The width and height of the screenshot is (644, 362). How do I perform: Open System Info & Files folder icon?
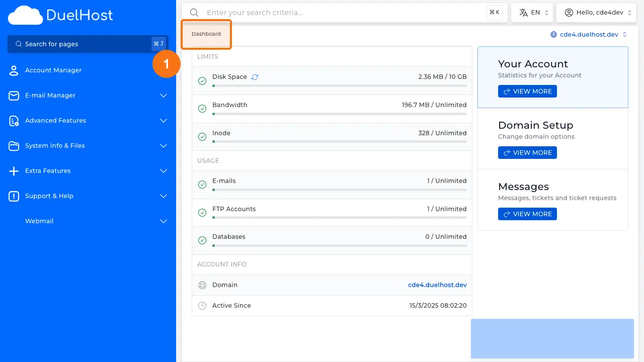pos(14,146)
